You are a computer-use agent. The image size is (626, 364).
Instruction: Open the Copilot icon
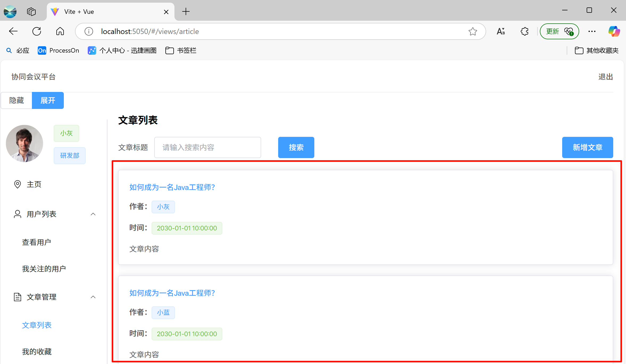[614, 31]
